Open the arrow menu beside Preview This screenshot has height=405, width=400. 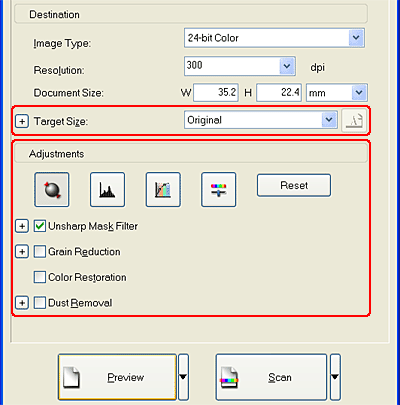tap(183, 377)
